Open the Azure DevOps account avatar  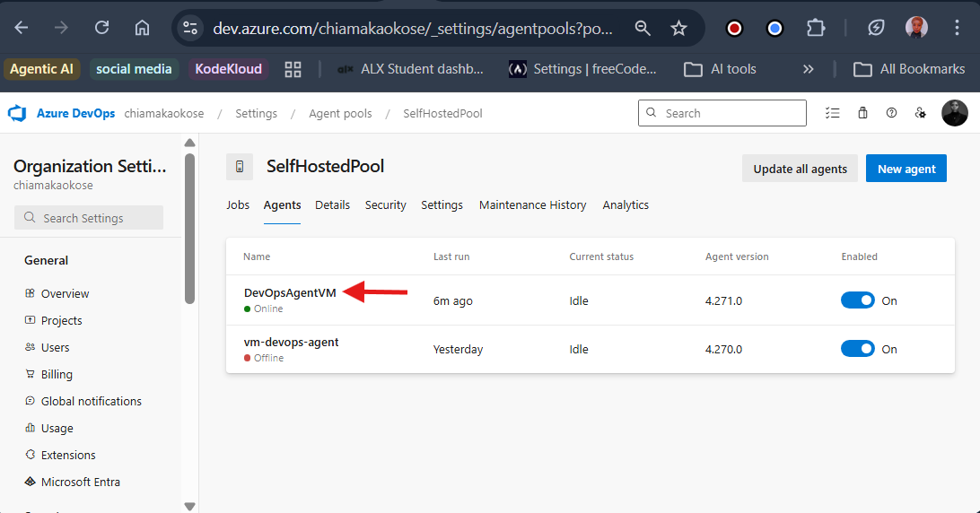pos(954,113)
